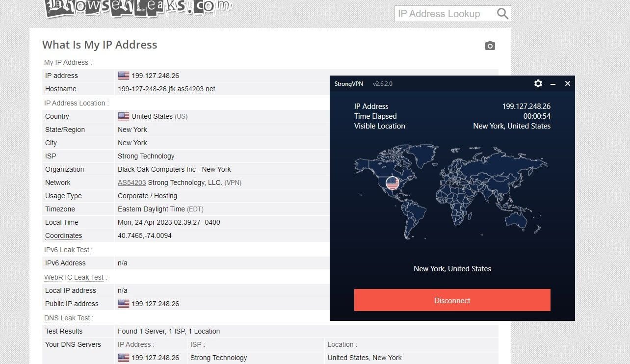The width and height of the screenshot is (630, 364).
Task: Click Black Oak Computers Inc organization
Action: click(x=174, y=169)
